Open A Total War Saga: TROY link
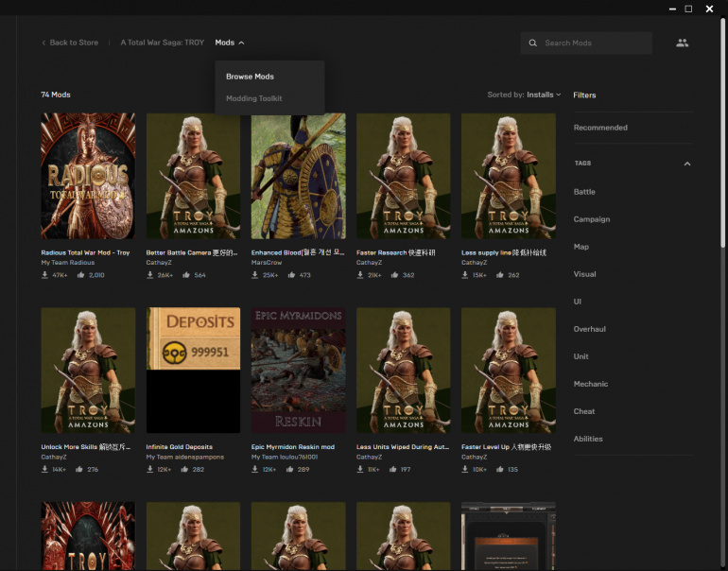728x571 pixels. click(162, 43)
